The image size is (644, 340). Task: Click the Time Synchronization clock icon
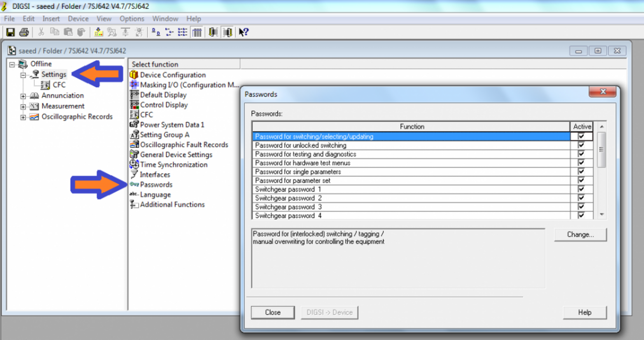point(134,164)
